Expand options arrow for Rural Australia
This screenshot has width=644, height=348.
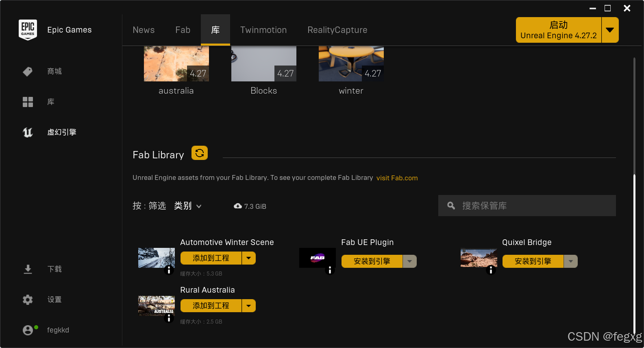pyautogui.click(x=248, y=306)
